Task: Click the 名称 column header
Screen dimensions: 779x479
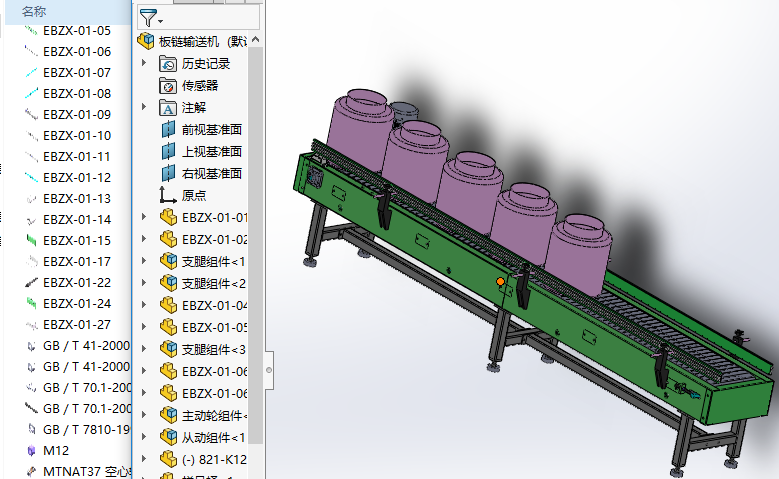Action: pyautogui.click(x=34, y=11)
